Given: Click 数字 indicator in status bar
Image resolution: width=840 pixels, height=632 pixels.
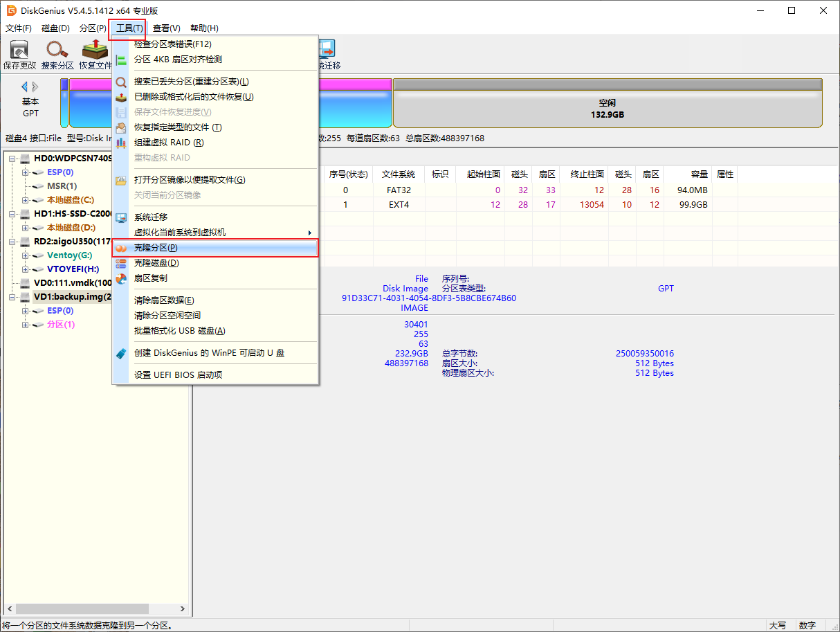Looking at the screenshot, I should (x=807, y=625).
